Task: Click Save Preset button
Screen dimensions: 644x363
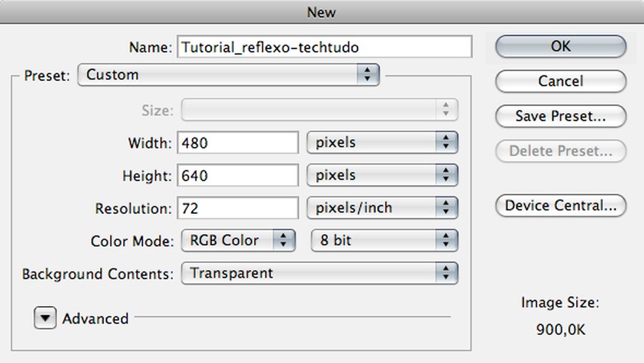Action: 560,116
